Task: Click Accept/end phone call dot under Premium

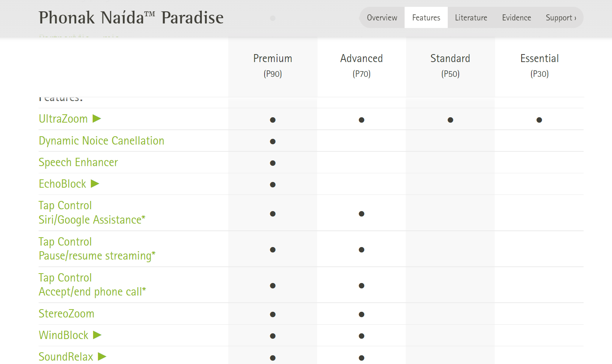Action: pyautogui.click(x=273, y=286)
